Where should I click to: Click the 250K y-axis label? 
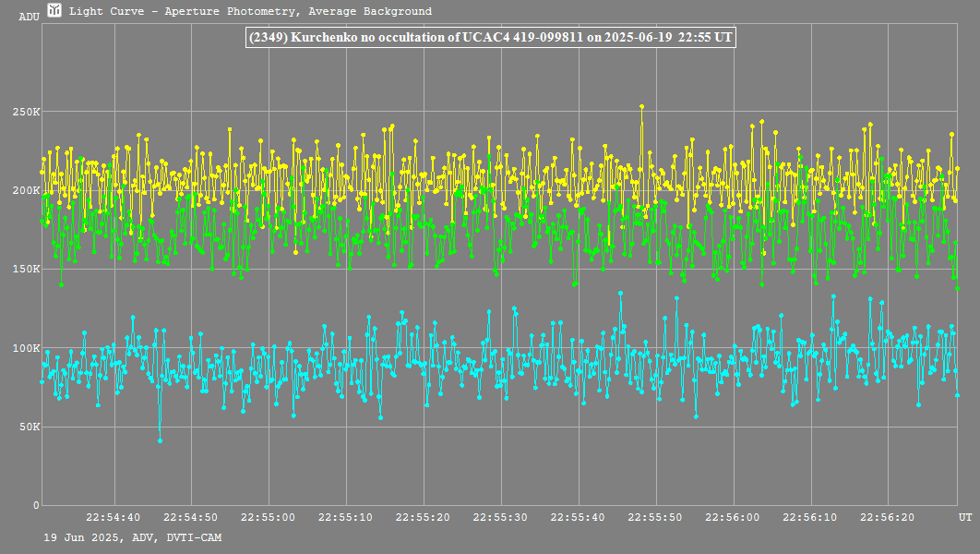25,112
